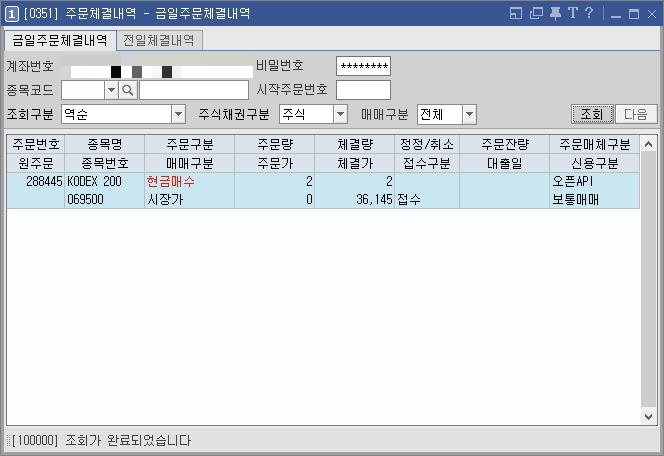The width and height of the screenshot is (664, 456).
Task: Switch to 전일체결내역 tab
Action: click(x=159, y=41)
